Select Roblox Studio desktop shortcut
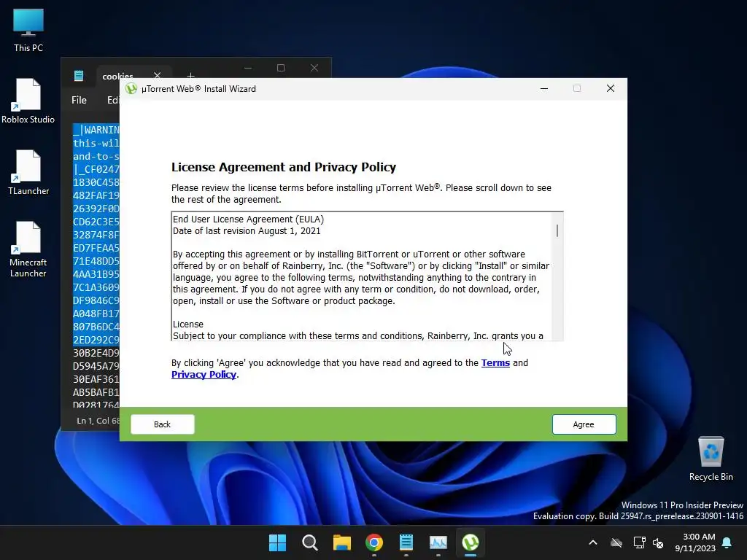This screenshot has width=747, height=560. tap(28, 101)
